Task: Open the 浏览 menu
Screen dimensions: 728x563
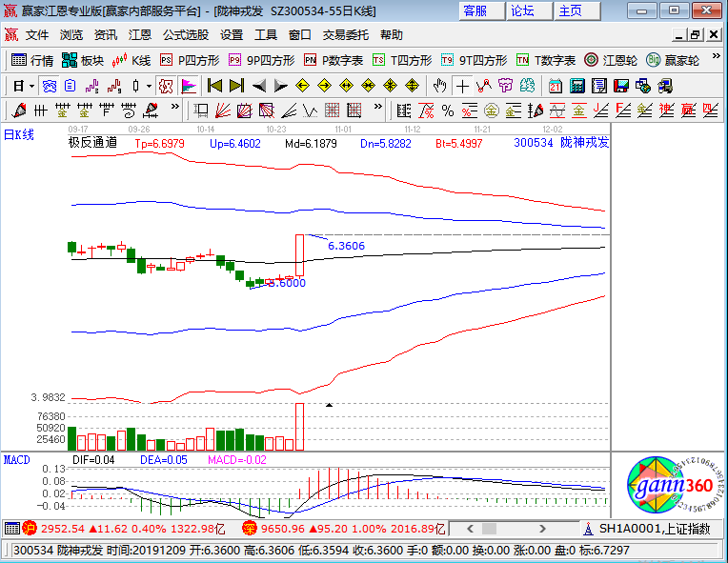Action: click(71, 35)
